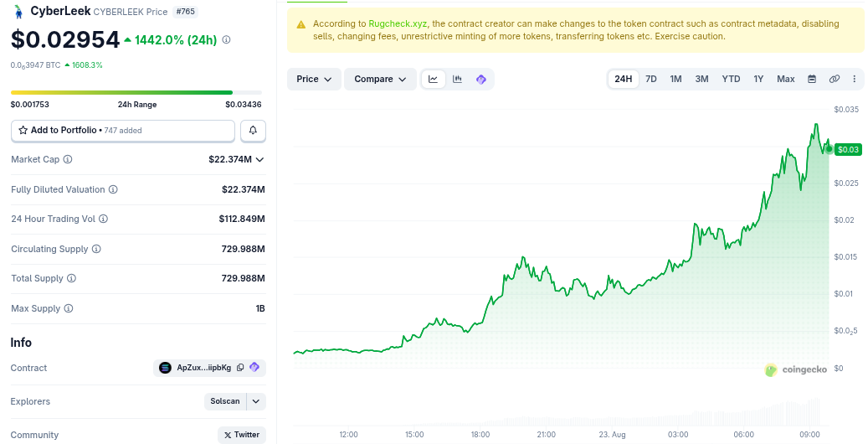Viewport: 868px width, 444px height.
Task: Open Max Supply info icon
Action: point(68,308)
